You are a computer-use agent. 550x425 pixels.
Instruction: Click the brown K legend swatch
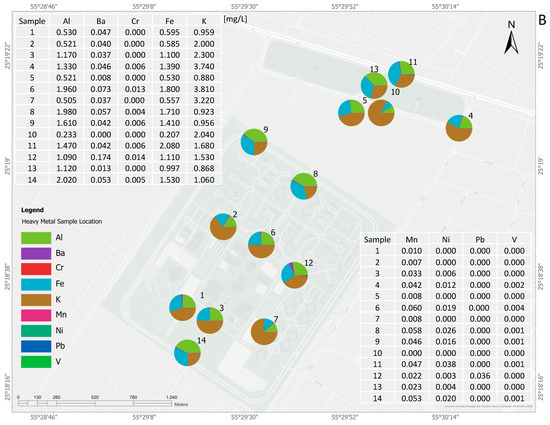(x=36, y=299)
